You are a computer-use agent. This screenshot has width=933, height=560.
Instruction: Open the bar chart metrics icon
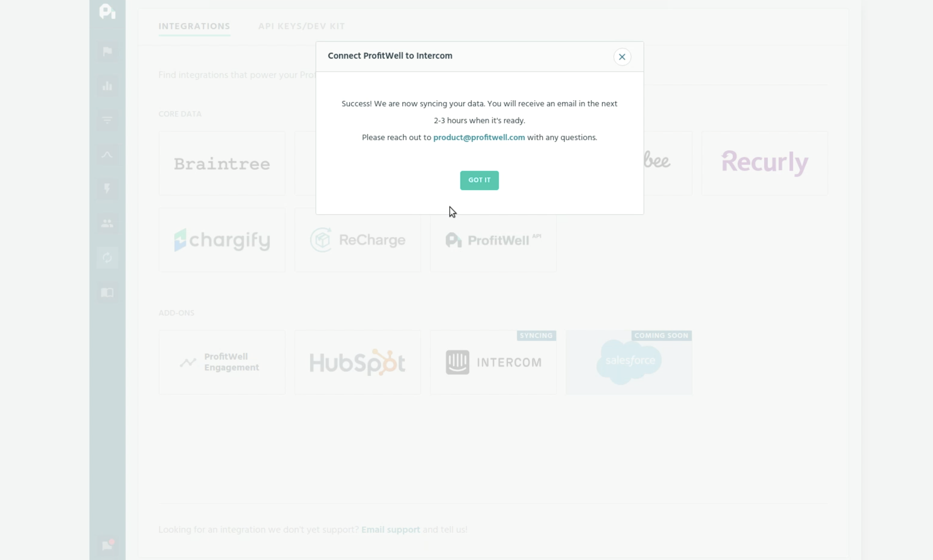tap(107, 86)
